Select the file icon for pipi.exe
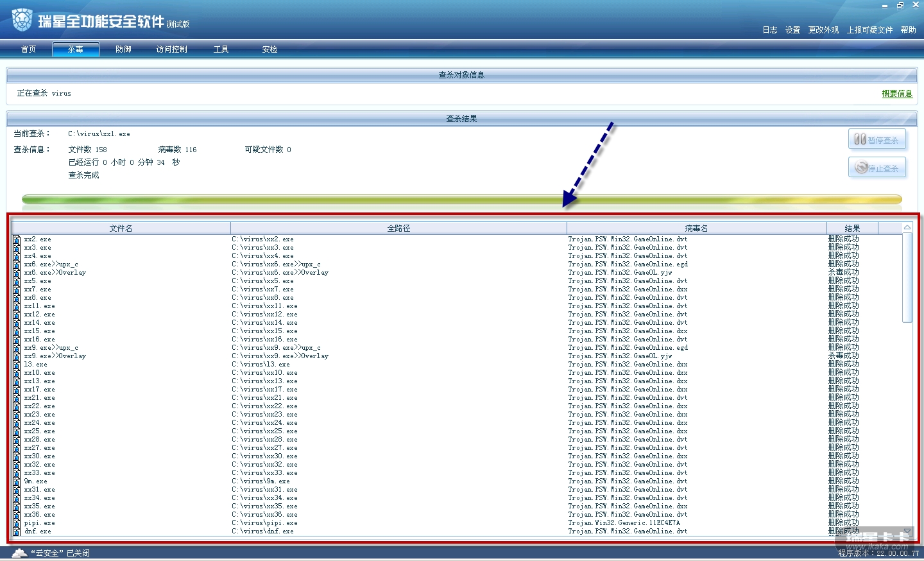This screenshot has width=924, height=561. 17,523
